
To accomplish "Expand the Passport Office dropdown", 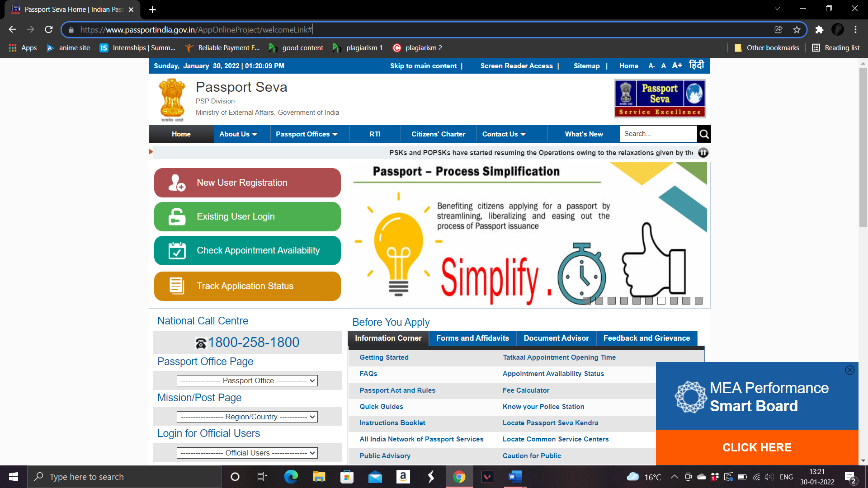I will (247, 380).
